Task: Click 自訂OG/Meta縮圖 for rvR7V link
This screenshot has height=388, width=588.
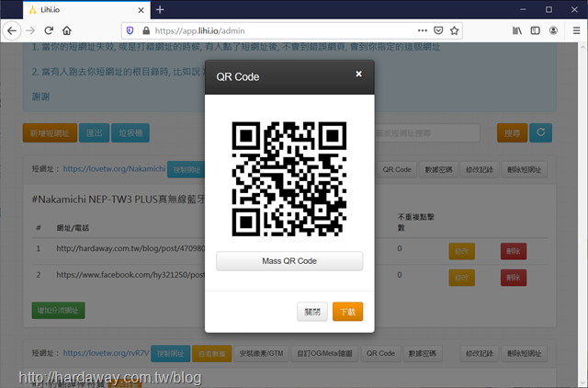Action: (x=324, y=354)
